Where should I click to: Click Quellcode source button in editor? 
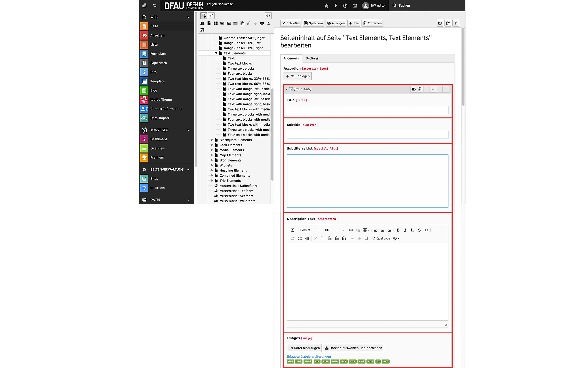coord(381,238)
